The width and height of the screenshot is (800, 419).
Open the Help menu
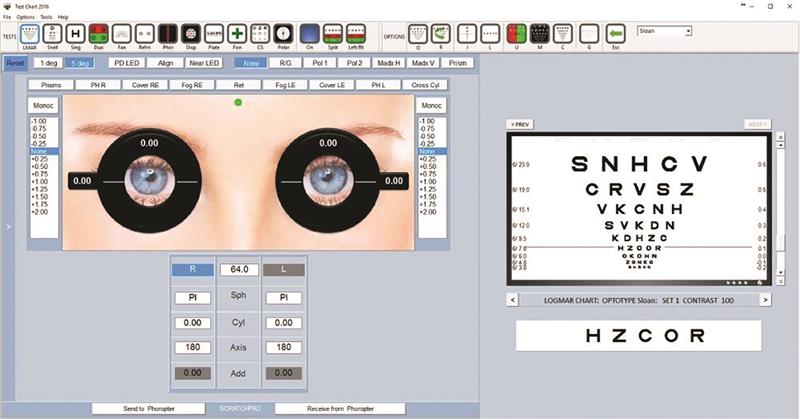coord(63,17)
